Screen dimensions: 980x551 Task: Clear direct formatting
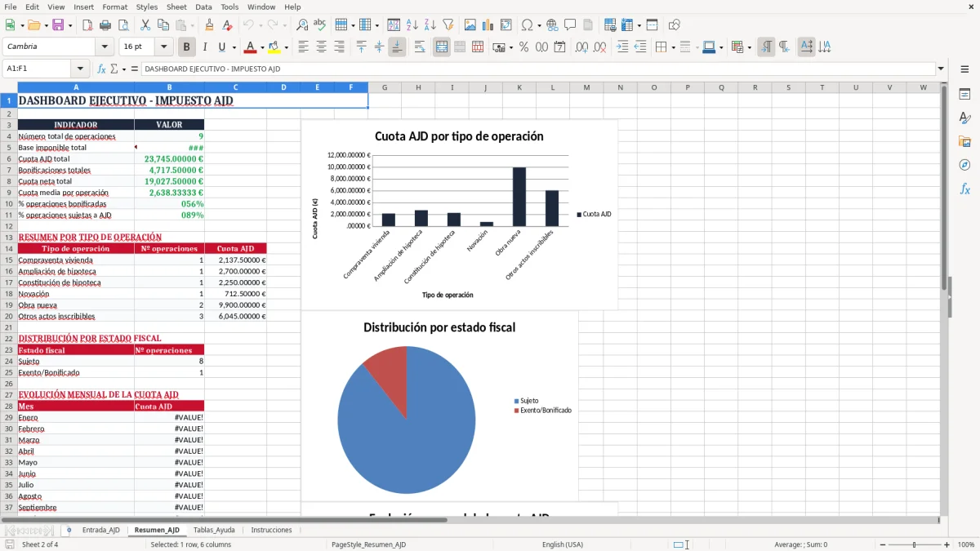[x=226, y=25]
